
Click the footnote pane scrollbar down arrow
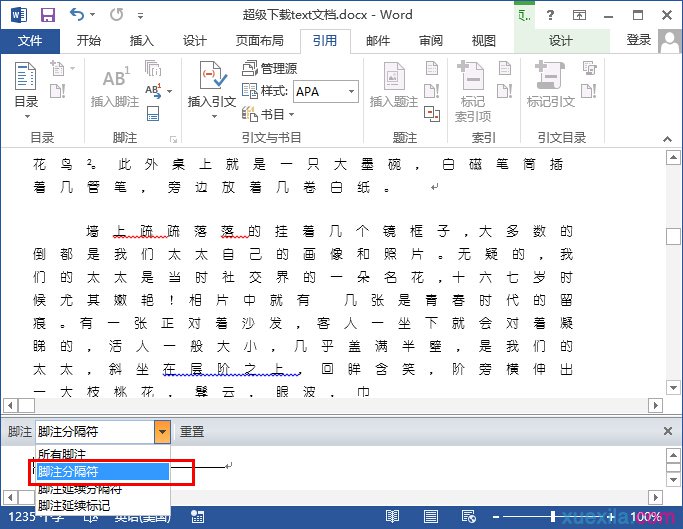[x=673, y=480]
